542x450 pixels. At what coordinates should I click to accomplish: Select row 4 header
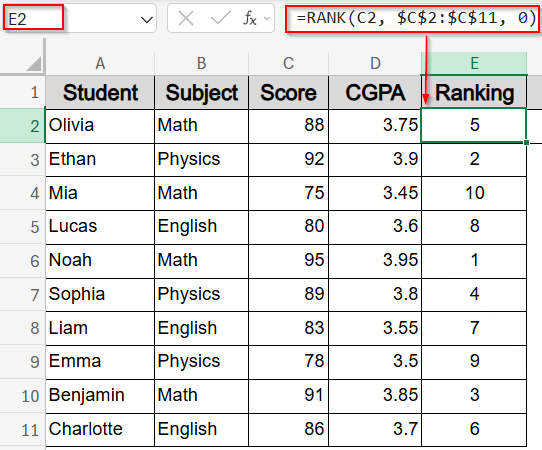(x=22, y=193)
